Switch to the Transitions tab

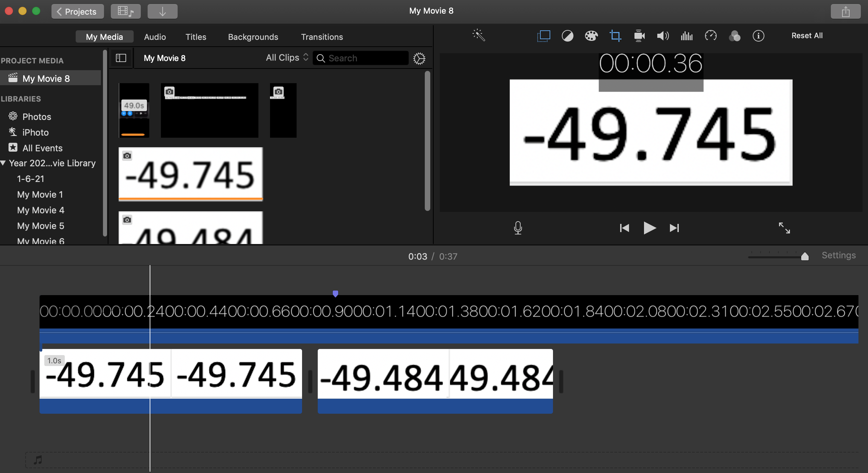(321, 37)
